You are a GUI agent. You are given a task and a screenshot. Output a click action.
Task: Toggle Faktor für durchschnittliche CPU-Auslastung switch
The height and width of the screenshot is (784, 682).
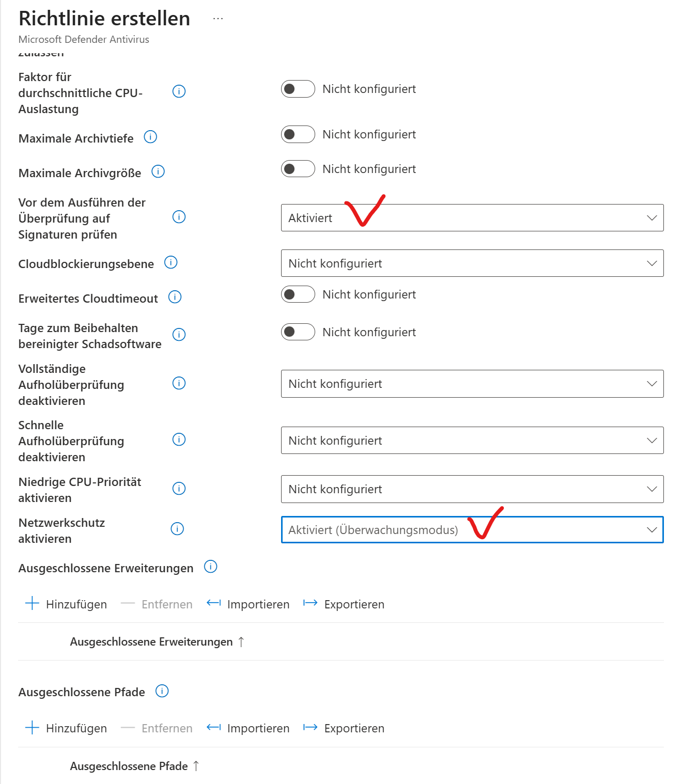(x=298, y=89)
